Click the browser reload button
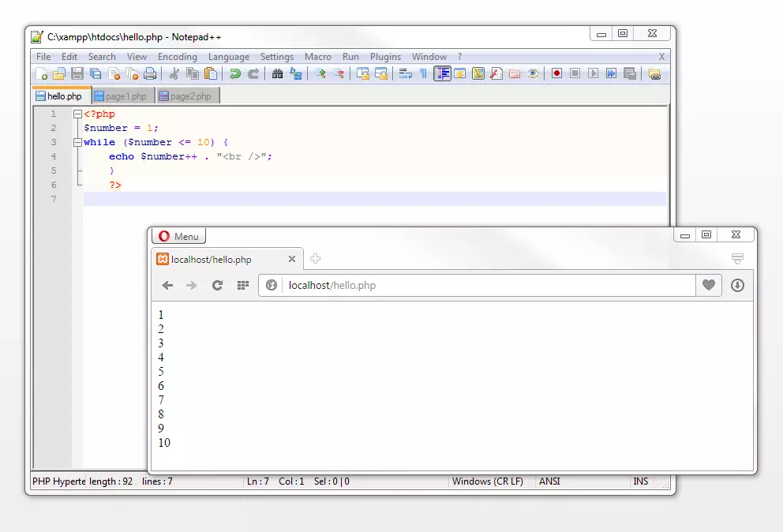Image resolution: width=783 pixels, height=532 pixels. coord(217,286)
